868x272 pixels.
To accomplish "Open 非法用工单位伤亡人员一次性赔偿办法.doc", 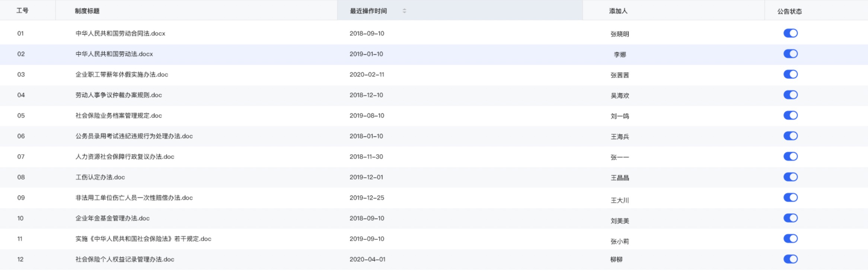I will tap(134, 198).
